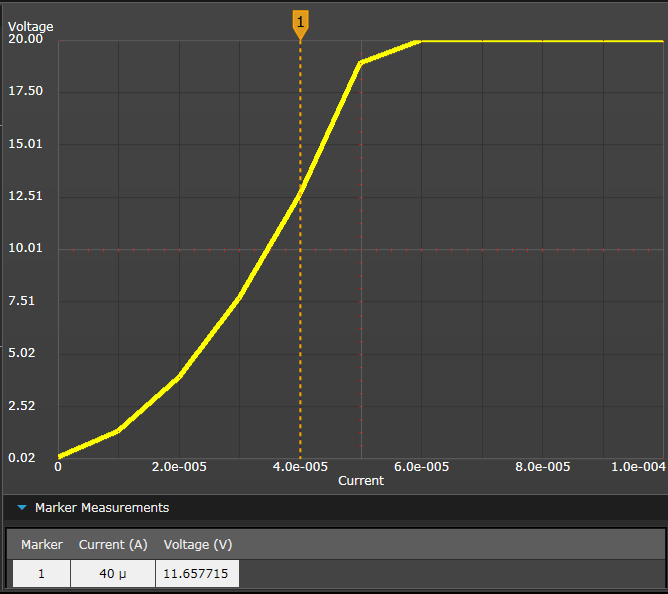Click the 1.0e-004 current axis tick label
This screenshot has height=594, width=668.
638,467
